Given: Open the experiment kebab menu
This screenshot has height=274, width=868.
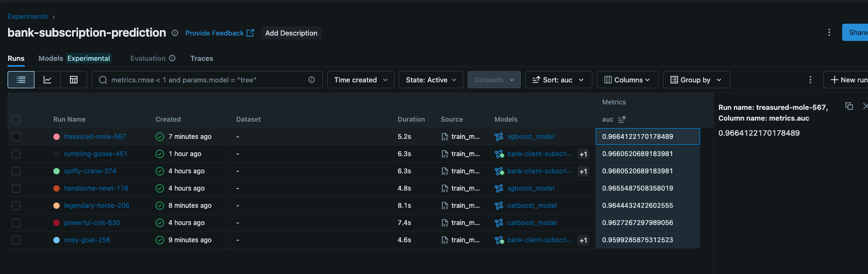Looking at the screenshot, I should pyautogui.click(x=829, y=33).
